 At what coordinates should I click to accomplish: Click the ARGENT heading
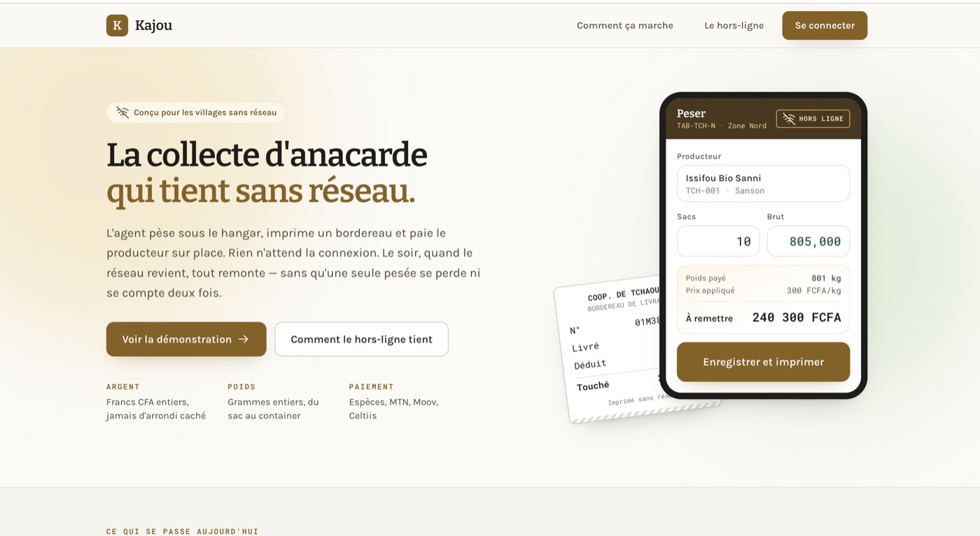123,386
